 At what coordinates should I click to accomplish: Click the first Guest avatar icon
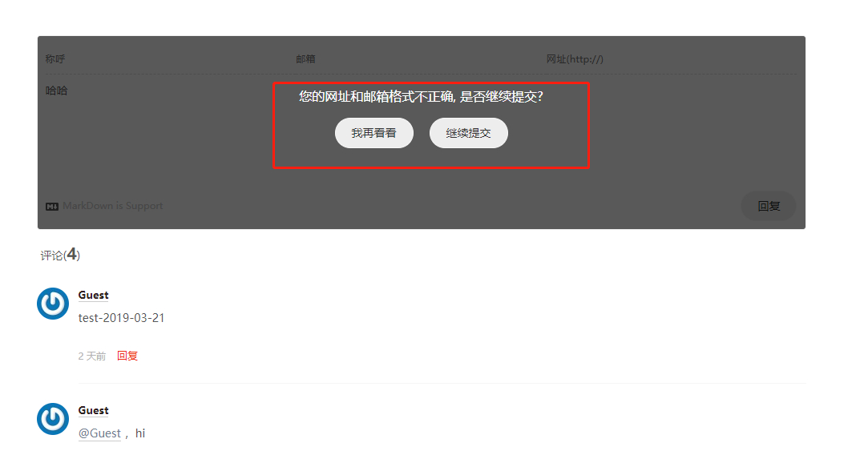(53, 304)
